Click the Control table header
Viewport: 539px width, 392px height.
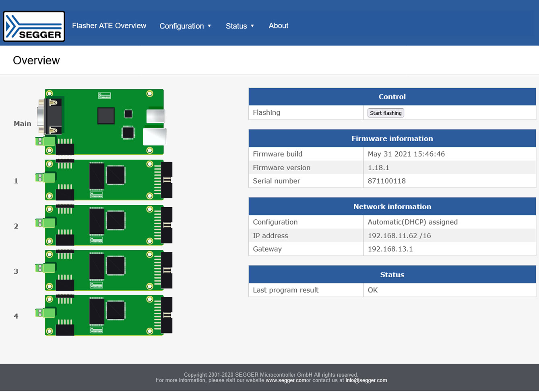(x=391, y=96)
